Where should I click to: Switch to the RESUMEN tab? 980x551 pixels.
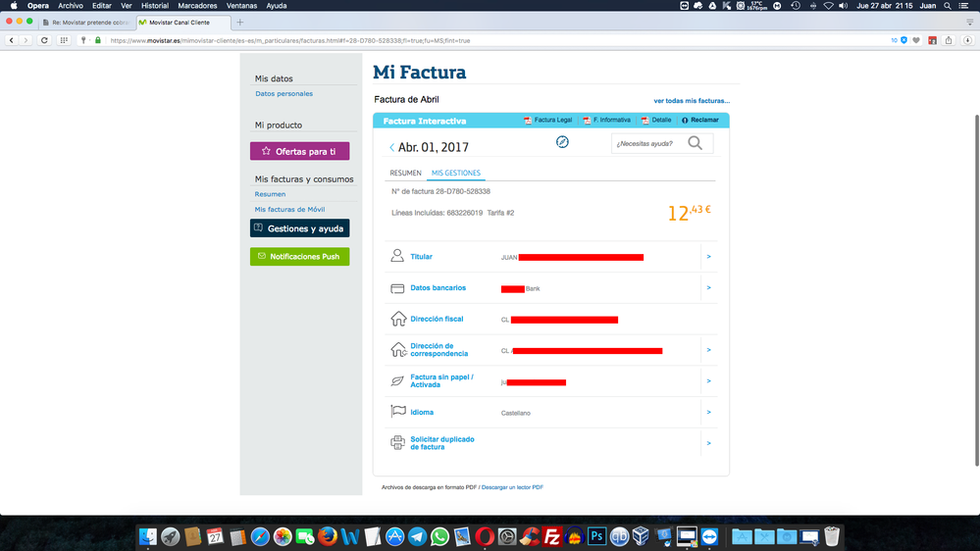[x=405, y=174]
